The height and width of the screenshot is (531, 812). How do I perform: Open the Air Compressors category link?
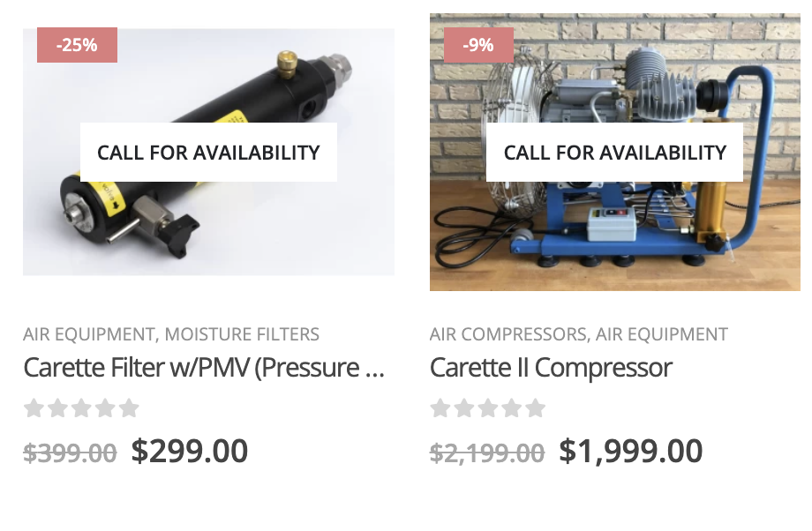508,334
